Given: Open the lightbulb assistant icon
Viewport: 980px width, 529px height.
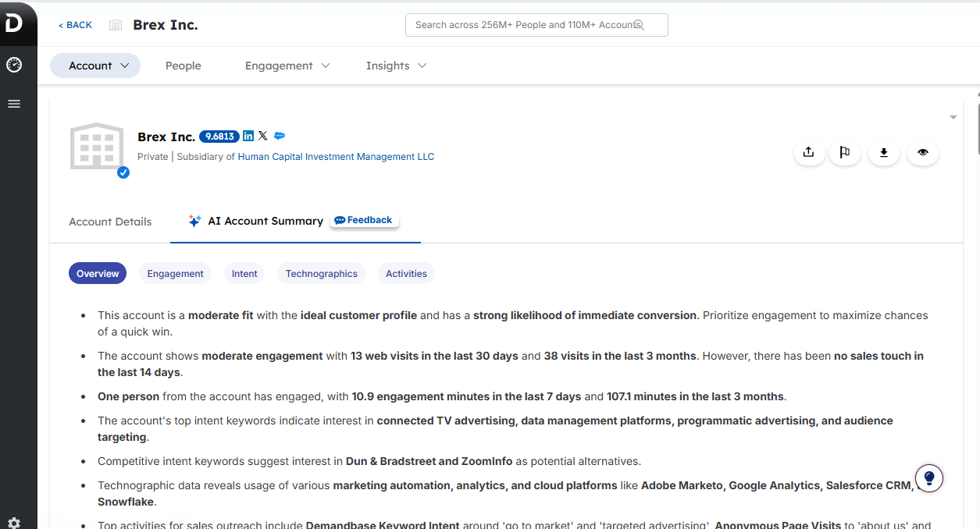Looking at the screenshot, I should click(x=928, y=478).
